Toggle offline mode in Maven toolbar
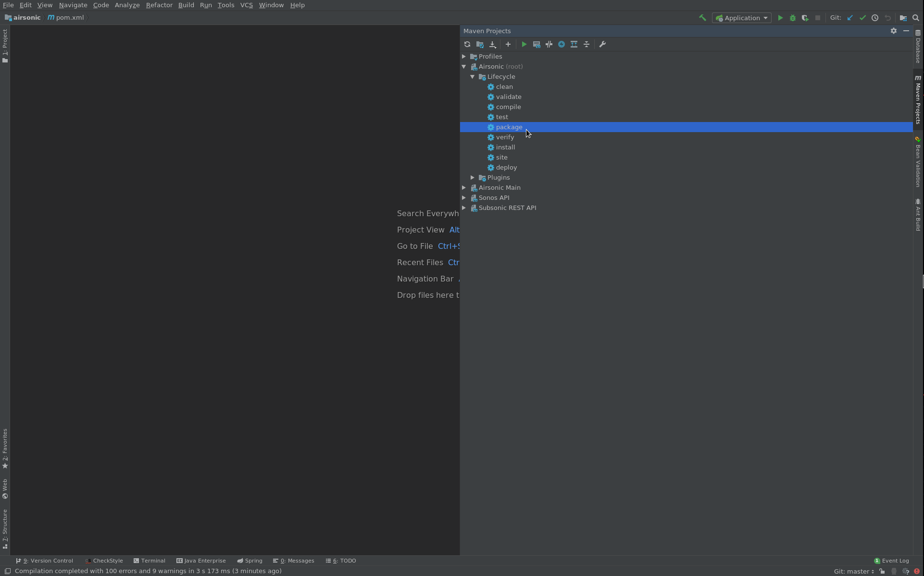924x576 pixels. [x=549, y=44]
